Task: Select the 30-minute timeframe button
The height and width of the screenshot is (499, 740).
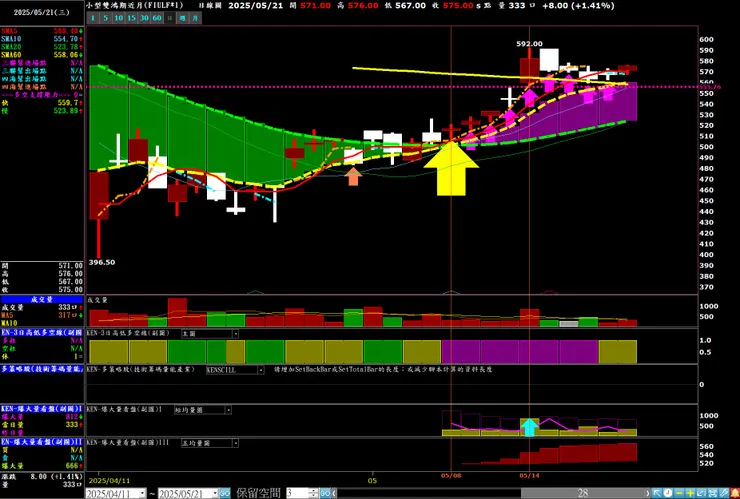Action: click(x=144, y=18)
